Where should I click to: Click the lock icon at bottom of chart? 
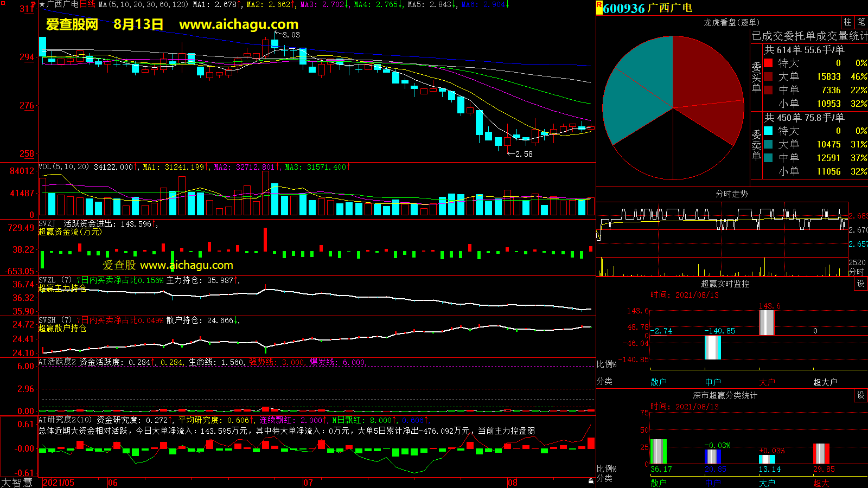[591, 481]
